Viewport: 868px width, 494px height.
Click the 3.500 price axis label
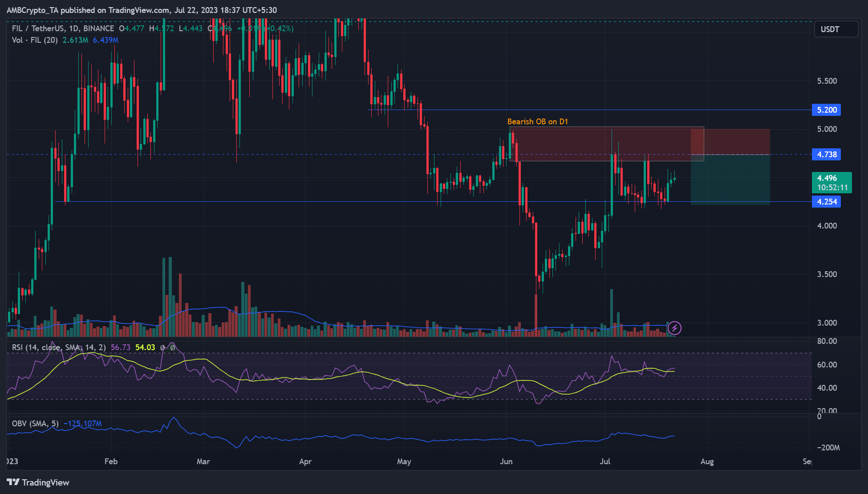(x=827, y=274)
